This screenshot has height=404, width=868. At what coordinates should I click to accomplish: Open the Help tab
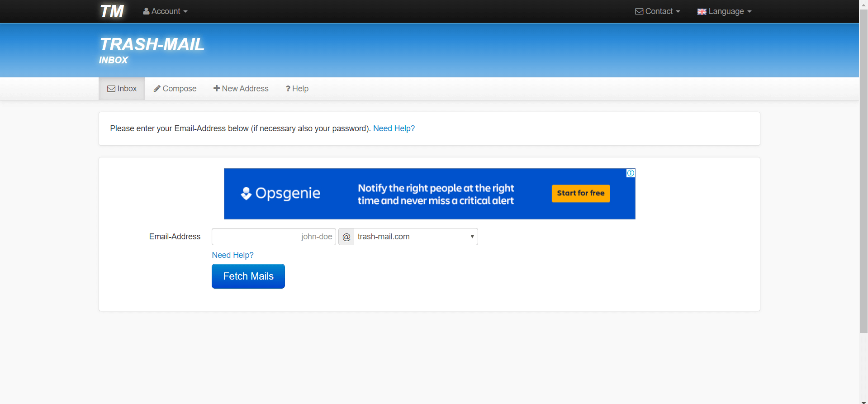tap(297, 89)
